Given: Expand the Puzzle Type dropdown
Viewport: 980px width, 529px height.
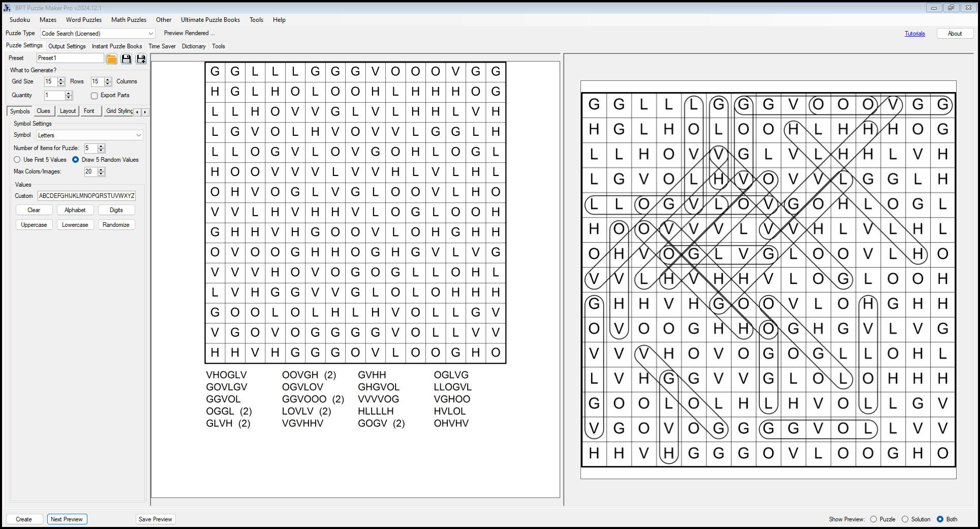Looking at the screenshot, I should [x=150, y=34].
